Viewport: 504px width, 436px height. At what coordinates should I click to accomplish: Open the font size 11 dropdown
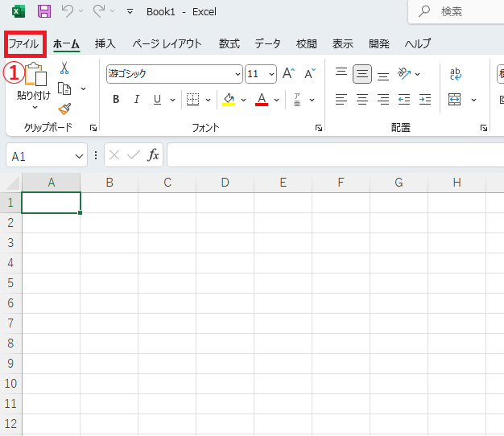point(271,74)
